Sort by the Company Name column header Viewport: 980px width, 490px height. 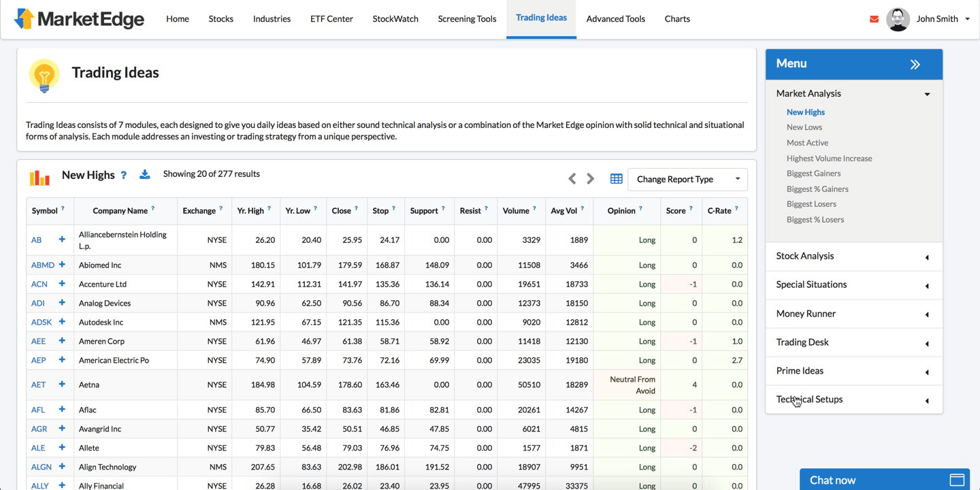click(120, 211)
